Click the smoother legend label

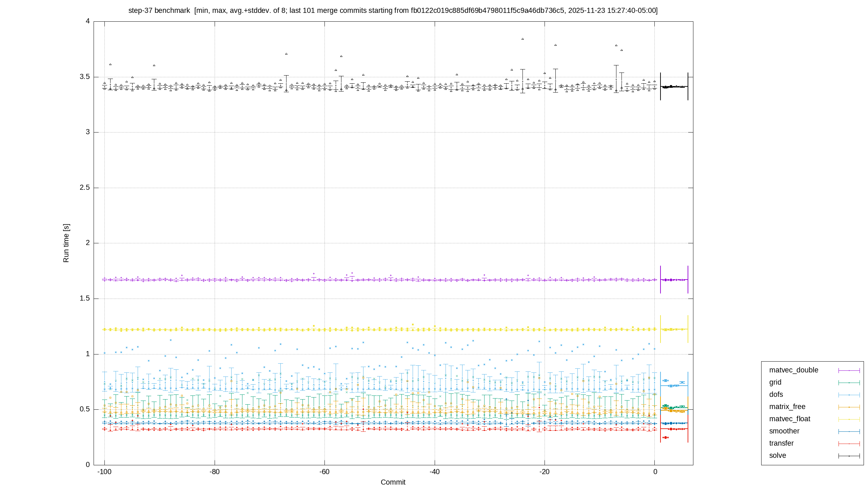click(x=784, y=431)
